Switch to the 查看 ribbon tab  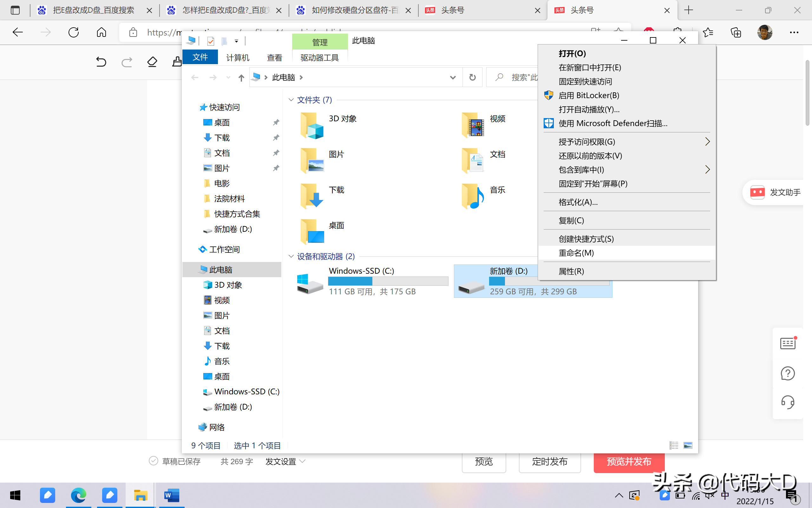pyautogui.click(x=274, y=58)
